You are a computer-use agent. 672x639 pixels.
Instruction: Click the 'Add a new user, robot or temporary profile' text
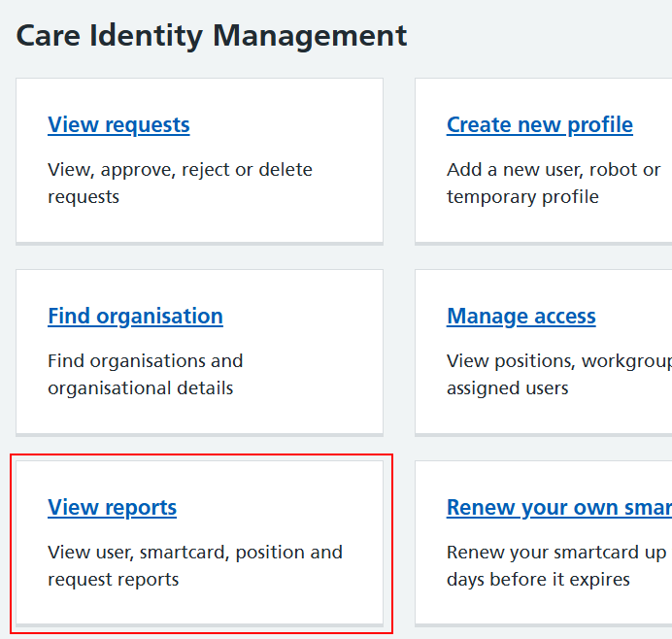click(554, 184)
